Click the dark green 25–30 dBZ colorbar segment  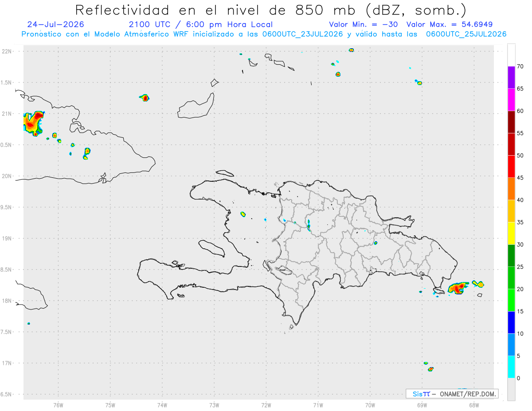coord(511,255)
